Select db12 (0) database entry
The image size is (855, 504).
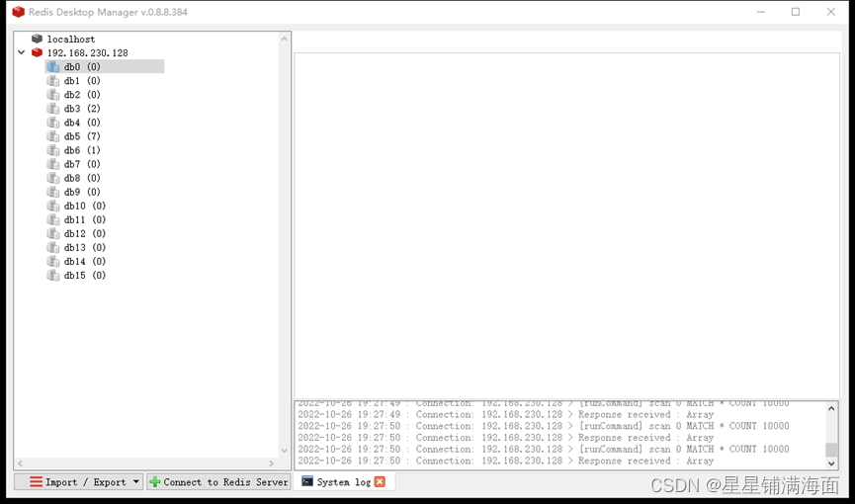(x=85, y=233)
